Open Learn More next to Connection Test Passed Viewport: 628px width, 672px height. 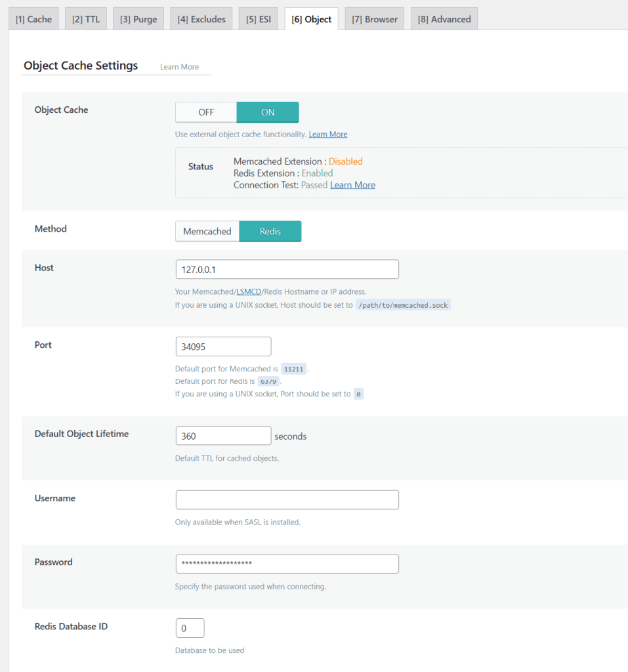pyautogui.click(x=352, y=184)
